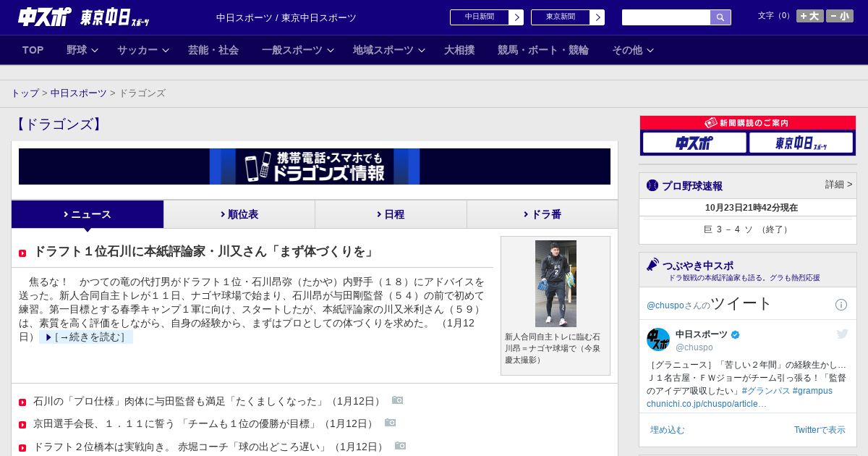Expand the サッカー navigation dropdown
The image size is (868, 456).
coord(143,50)
